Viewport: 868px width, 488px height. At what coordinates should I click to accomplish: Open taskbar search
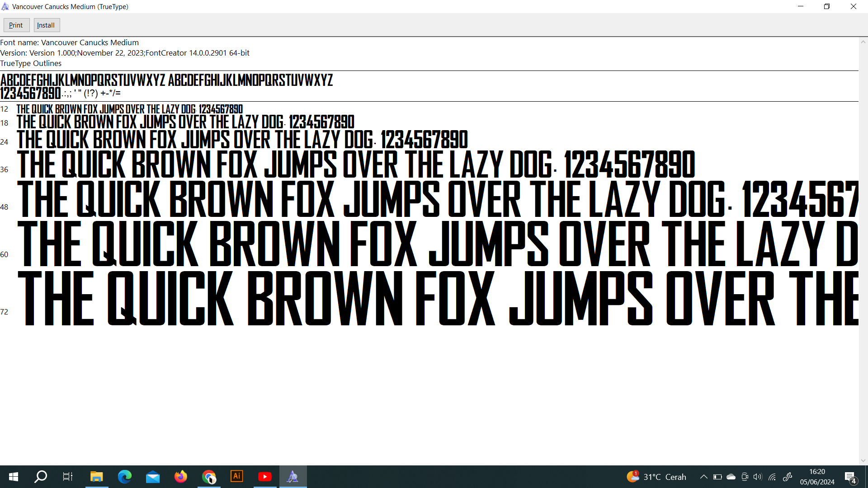click(41, 477)
